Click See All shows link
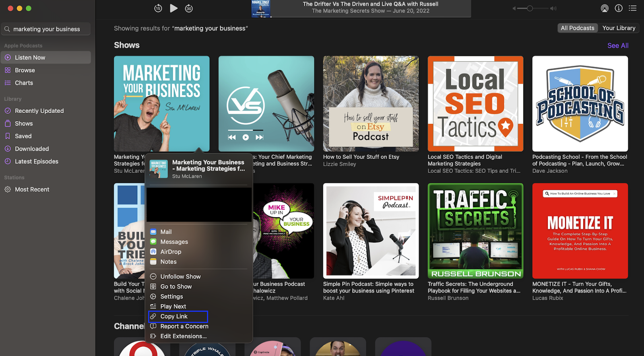Image resolution: width=644 pixels, height=356 pixels. tap(617, 45)
